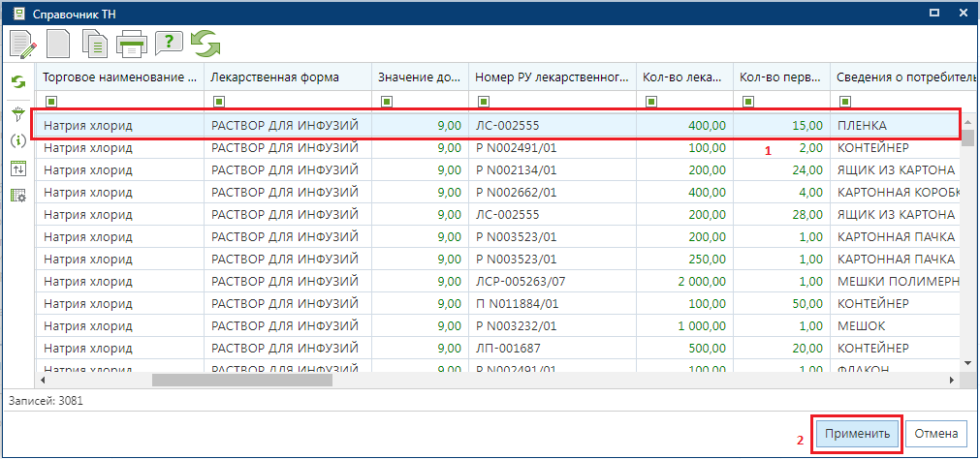Click cell with value 24,00
The image size is (980, 459).
(781, 169)
